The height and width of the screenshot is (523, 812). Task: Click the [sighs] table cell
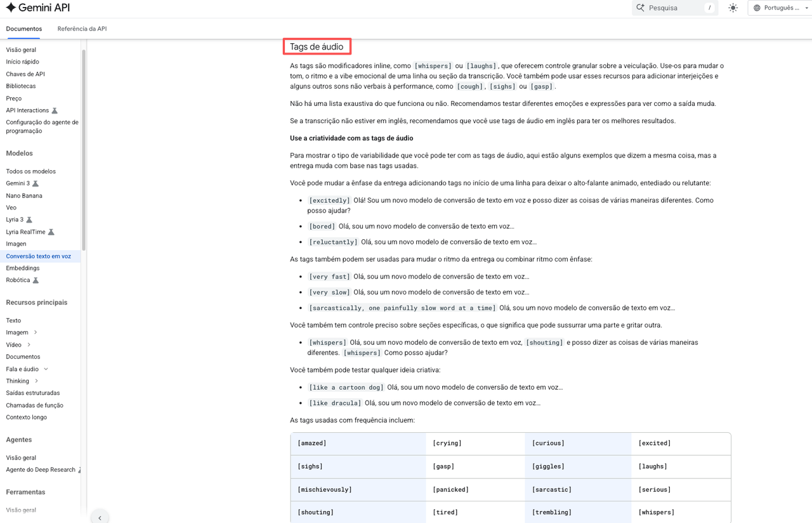coord(358,467)
